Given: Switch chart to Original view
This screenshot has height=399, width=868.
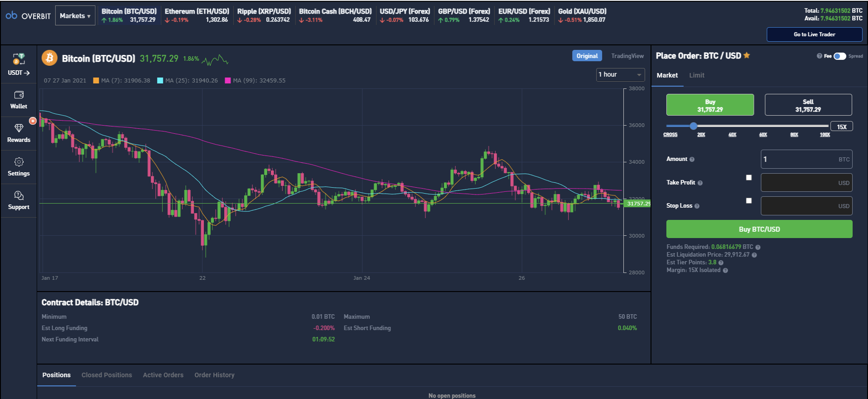Looking at the screenshot, I should [x=587, y=56].
